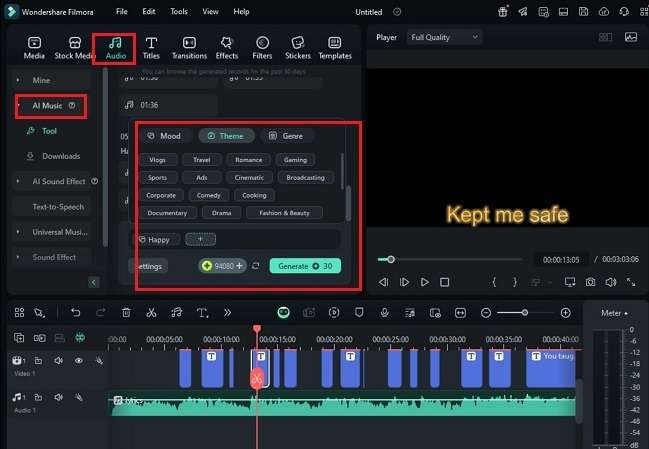Viewport: 649px width, 449px height.
Task: Select the Audio tab
Action: [115, 48]
